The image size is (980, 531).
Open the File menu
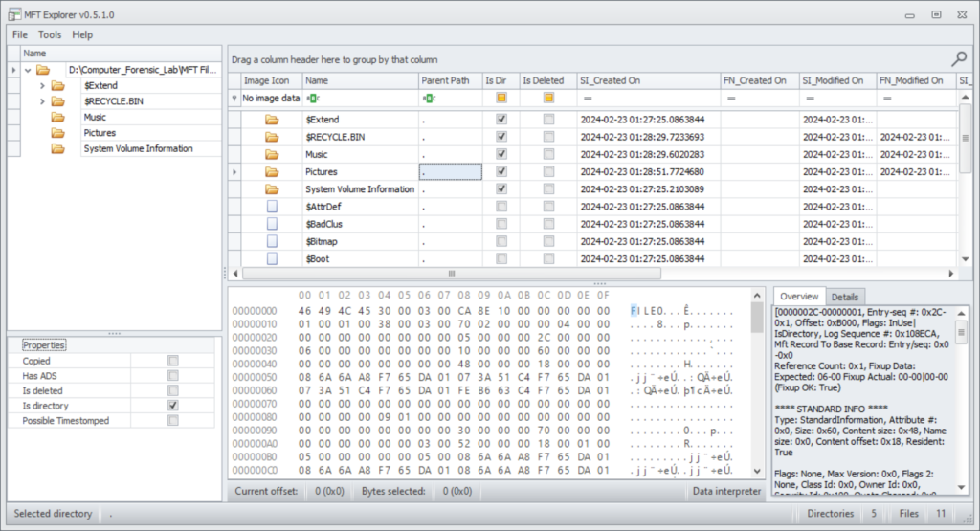[20, 35]
